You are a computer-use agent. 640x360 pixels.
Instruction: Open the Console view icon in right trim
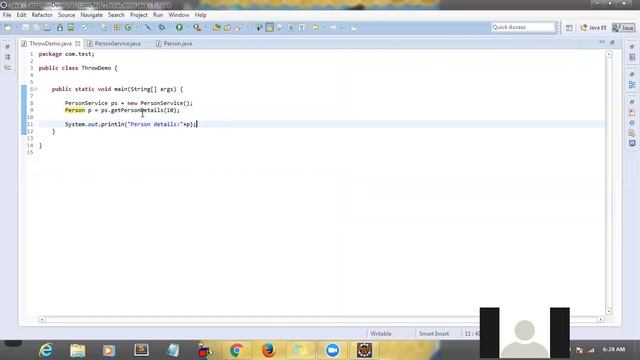(632, 143)
